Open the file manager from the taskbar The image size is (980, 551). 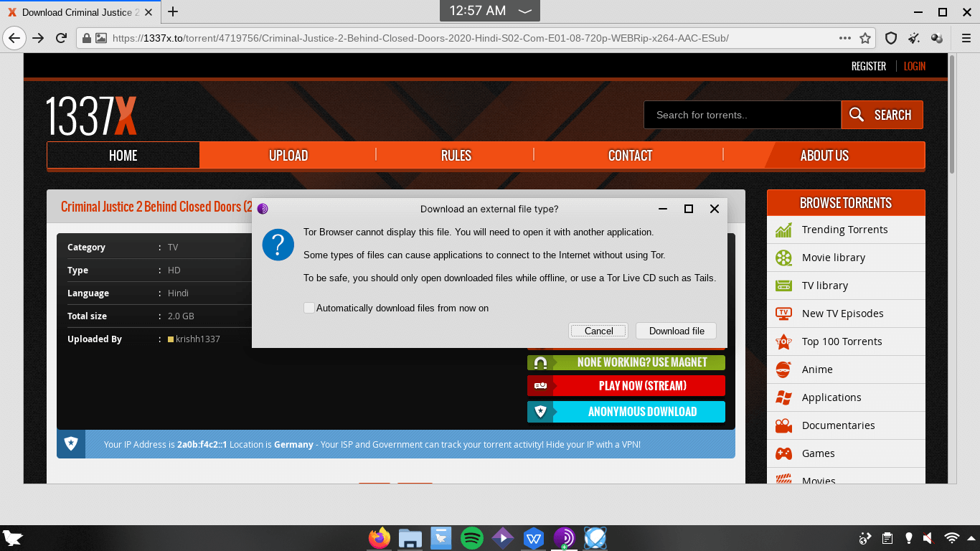pyautogui.click(x=410, y=537)
